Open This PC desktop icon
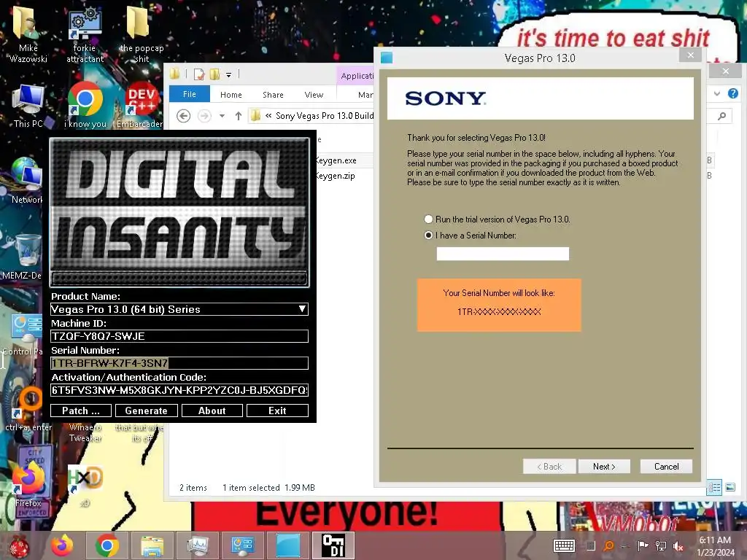 (x=28, y=106)
